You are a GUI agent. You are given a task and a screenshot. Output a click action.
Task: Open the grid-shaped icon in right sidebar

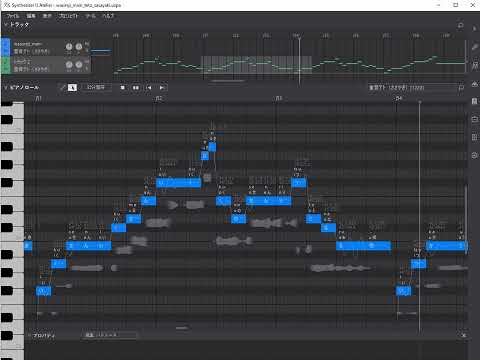point(475,137)
